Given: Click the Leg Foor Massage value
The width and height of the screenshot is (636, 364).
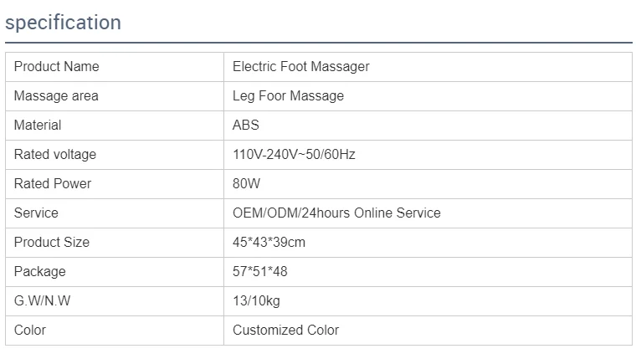Looking at the screenshot, I should coord(288,95).
